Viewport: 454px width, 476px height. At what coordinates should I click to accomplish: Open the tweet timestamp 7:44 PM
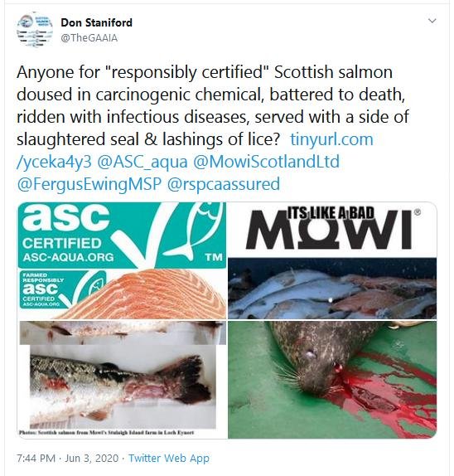pos(36,458)
